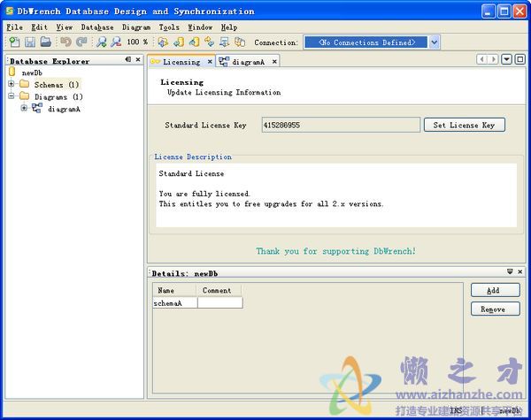Image resolution: width=531 pixels, height=420 pixels.
Task: Open the Diagram menu
Action: coord(136,27)
